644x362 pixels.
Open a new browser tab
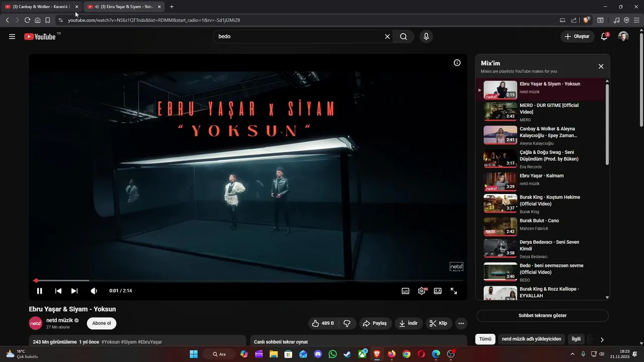[x=172, y=7]
